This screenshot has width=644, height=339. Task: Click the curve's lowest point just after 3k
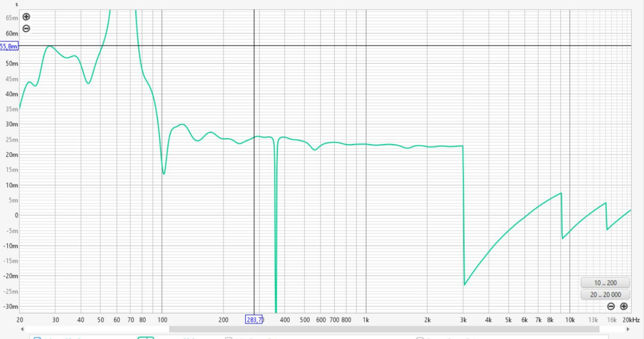point(465,285)
